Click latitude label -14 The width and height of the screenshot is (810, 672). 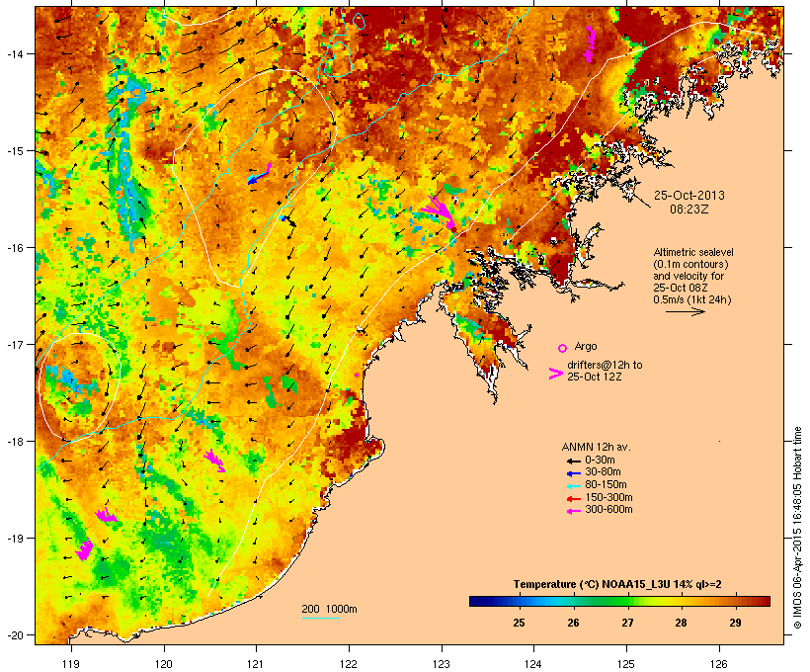click(14, 53)
